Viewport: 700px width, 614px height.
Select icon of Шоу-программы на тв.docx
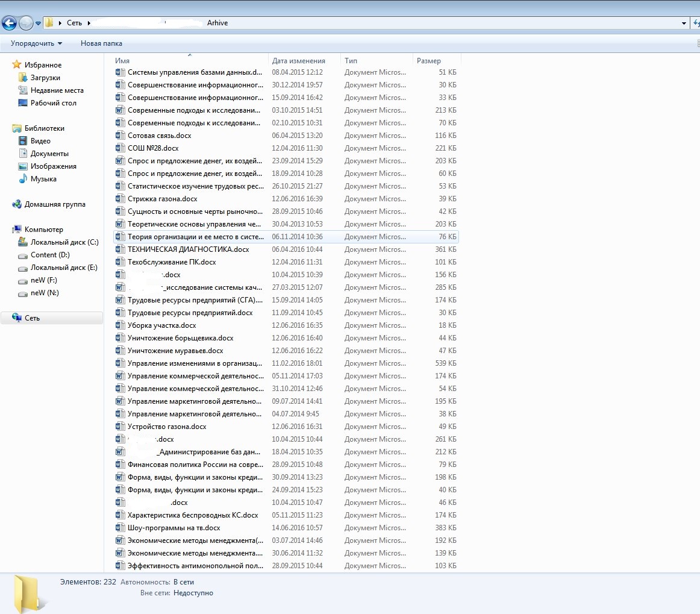[120, 528]
